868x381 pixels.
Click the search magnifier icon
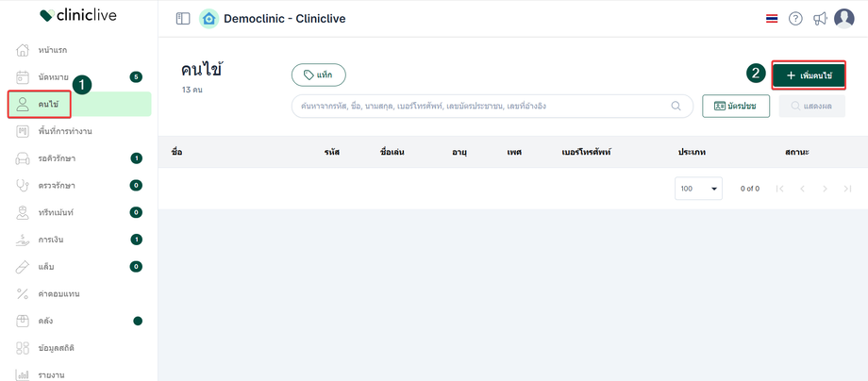pos(676,107)
